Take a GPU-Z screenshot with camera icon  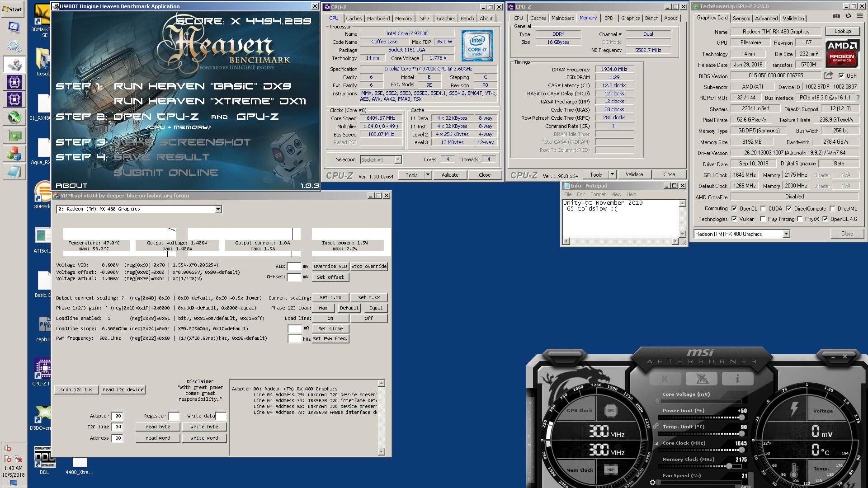pyautogui.click(x=836, y=16)
